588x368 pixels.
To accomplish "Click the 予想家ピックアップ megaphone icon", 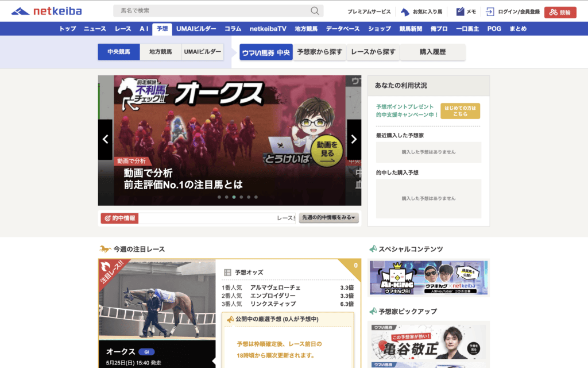I will pyautogui.click(x=373, y=311).
